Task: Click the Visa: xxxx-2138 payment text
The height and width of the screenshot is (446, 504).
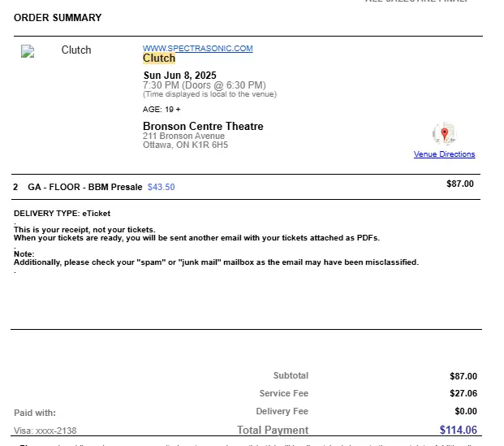Action: (x=45, y=431)
